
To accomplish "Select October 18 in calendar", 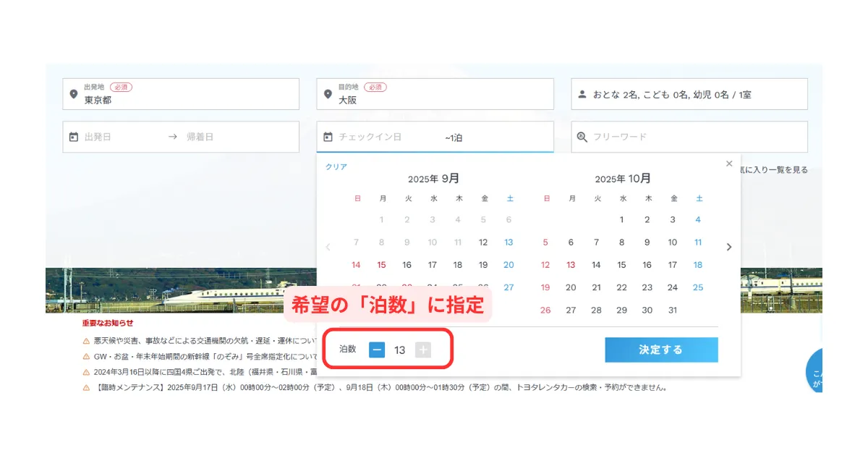I will [698, 265].
